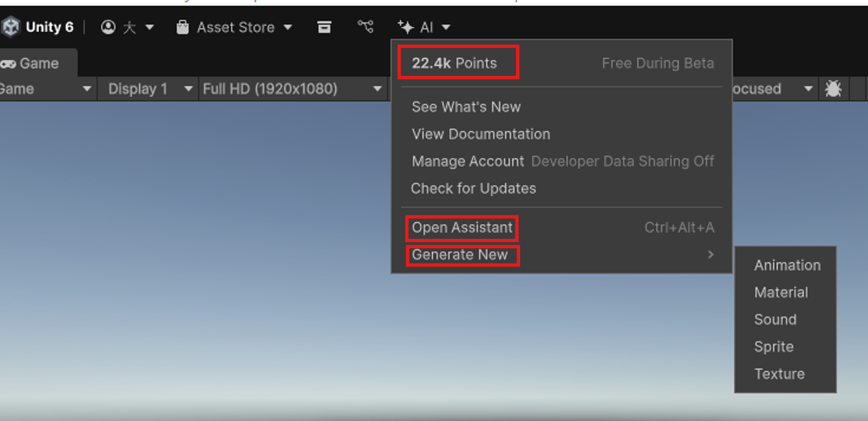This screenshot has width=868, height=421.
Task: Click the Unity 6 logo icon
Action: click(10, 27)
